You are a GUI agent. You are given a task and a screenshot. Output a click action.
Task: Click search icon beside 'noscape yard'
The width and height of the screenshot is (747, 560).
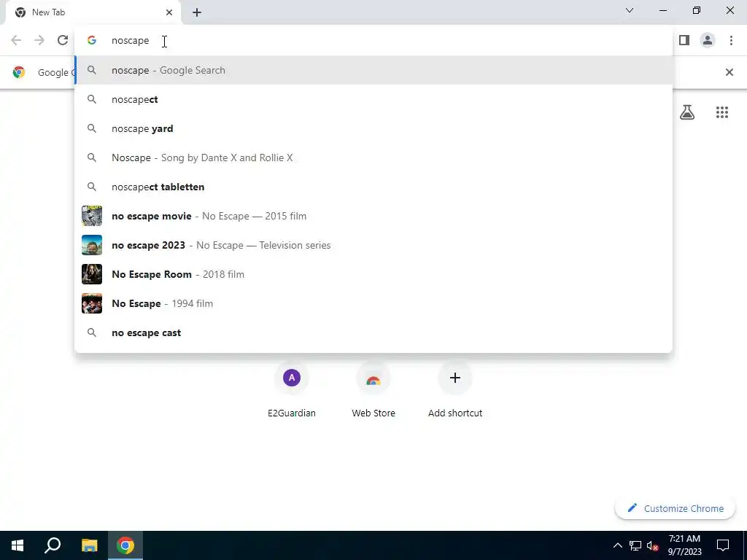click(x=92, y=128)
